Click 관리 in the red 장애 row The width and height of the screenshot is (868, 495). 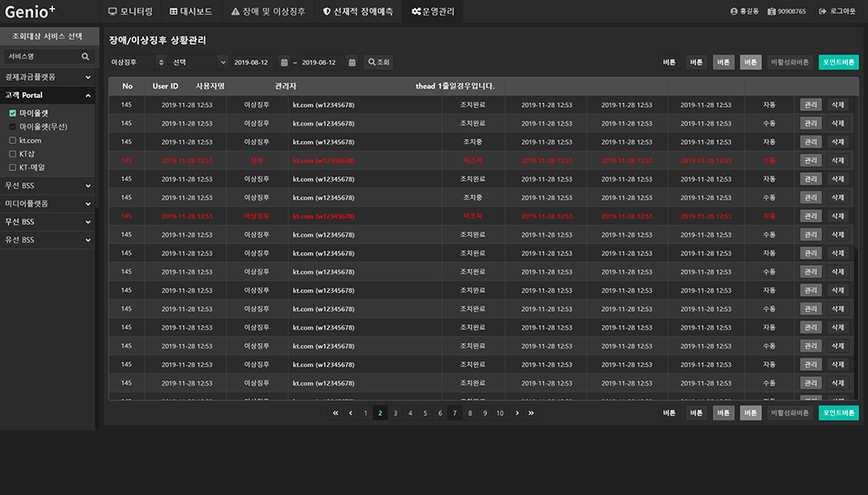(x=811, y=161)
